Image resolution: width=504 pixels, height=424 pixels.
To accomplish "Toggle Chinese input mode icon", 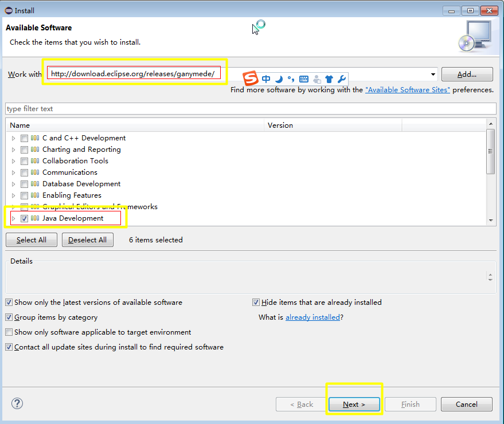I will coord(266,79).
